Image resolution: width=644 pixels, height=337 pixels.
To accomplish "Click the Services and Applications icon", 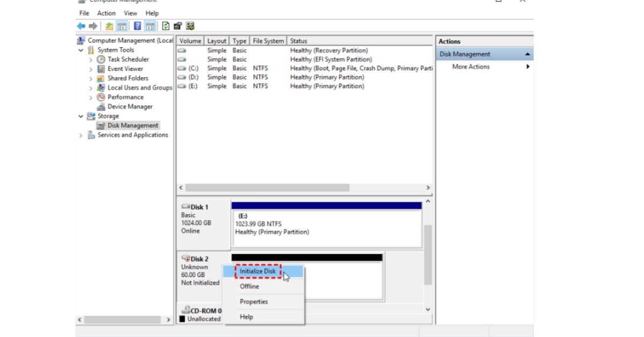I will click(x=91, y=135).
